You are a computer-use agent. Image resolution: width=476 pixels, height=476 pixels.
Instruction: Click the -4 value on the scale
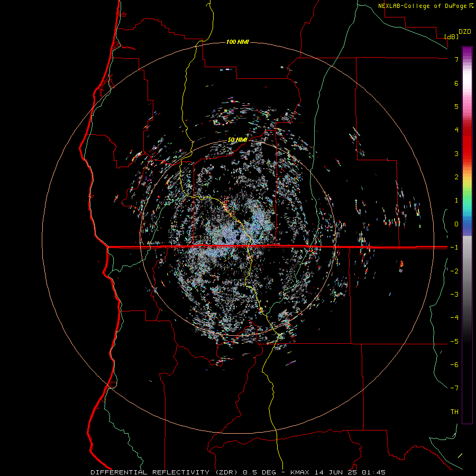click(x=454, y=318)
